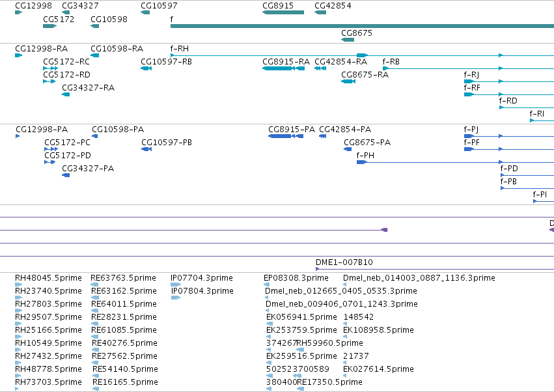This screenshot has height=392, width=554.
Task: Select the RH48045.5prime EST label
Action: coord(48,278)
